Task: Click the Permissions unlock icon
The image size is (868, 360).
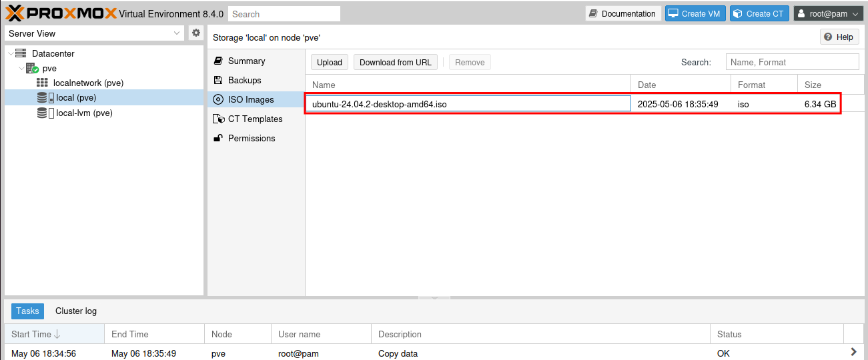Action: [218, 138]
